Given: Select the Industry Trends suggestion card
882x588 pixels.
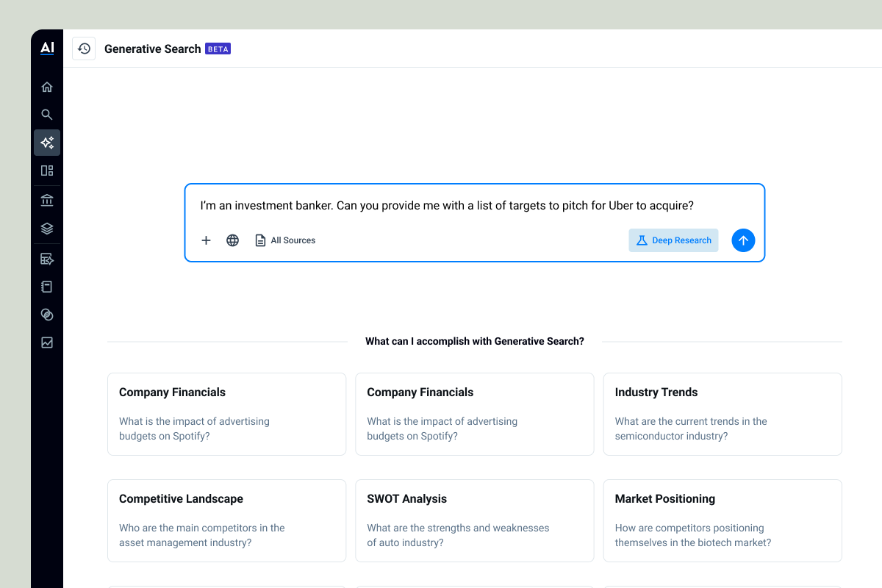Looking at the screenshot, I should [723, 414].
